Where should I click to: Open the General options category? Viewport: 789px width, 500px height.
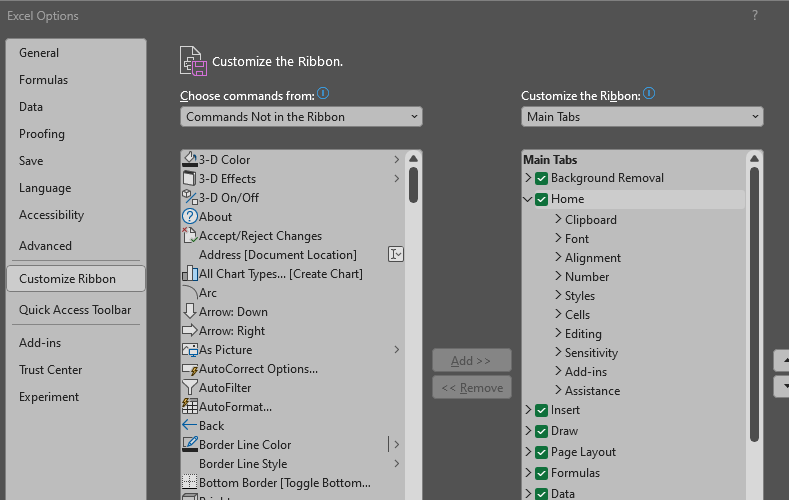pyautogui.click(x=76, y=53)
